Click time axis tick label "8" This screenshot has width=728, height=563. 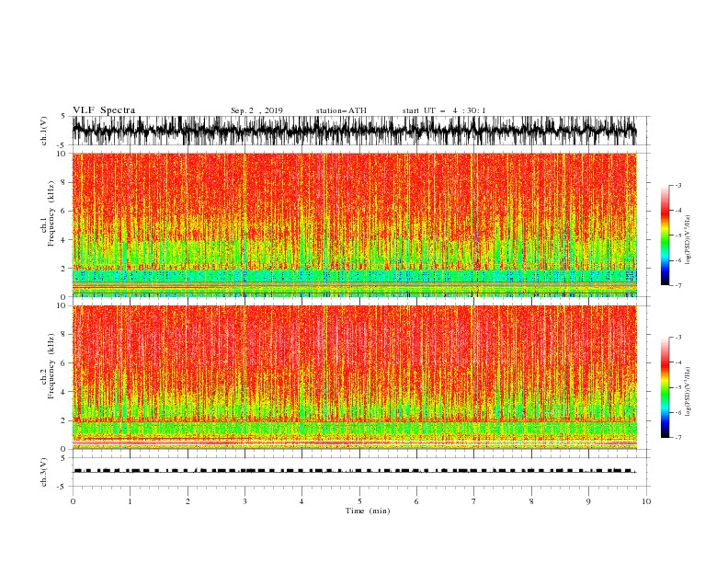click(531, 501)
